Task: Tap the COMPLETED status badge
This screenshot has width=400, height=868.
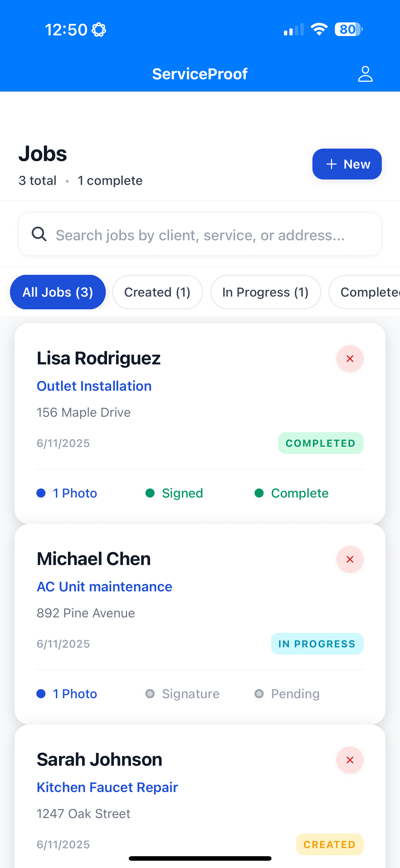Action: 321,443
